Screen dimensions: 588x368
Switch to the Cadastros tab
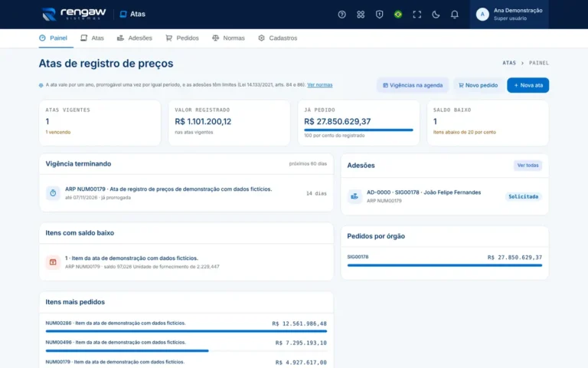277,38
